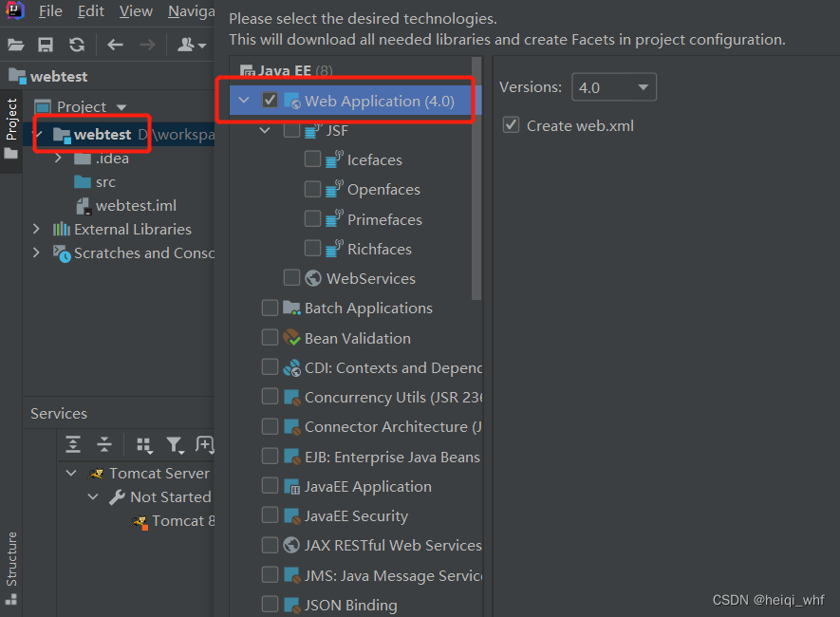The image size is (840, 617).
Task: Click the Bean Validation icon
Action: [x=292, y=337]
